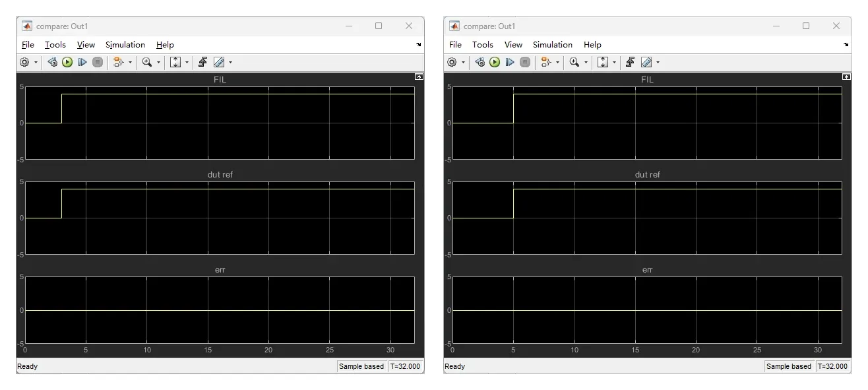Maximize axes icon above FIL plot, right window

coord(846,77)
